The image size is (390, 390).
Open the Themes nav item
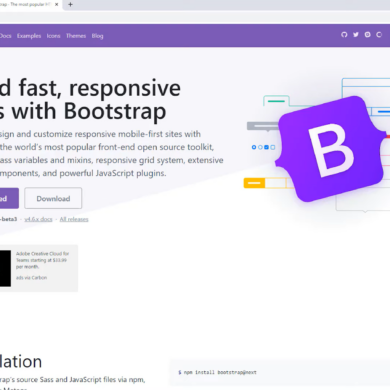click(76, 36)
